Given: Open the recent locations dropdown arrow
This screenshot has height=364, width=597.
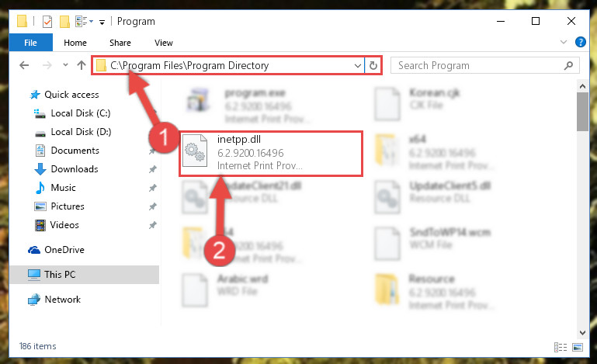Looking at the screenshot, I should [65, 65].
